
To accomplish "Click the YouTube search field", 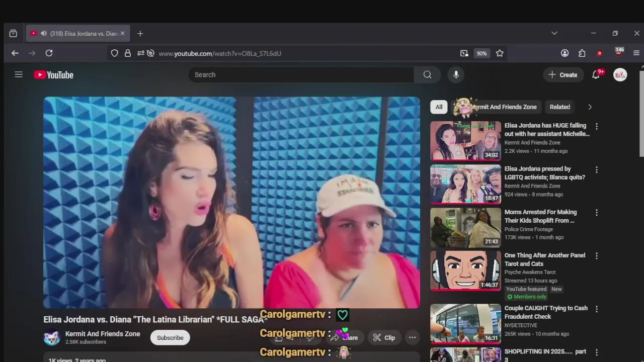I will pyautogui.click(x=301, y=74).
